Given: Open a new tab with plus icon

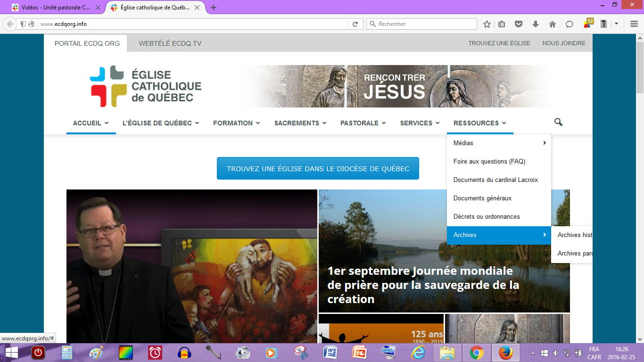Looking at the screenshot, I should click(214, 8).
